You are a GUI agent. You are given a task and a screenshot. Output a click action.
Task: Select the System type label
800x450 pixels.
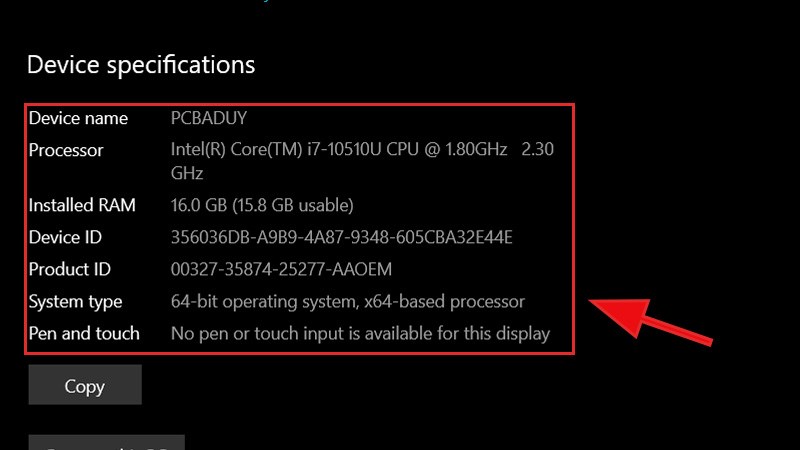pyautogui.click(x=75, y=301)
